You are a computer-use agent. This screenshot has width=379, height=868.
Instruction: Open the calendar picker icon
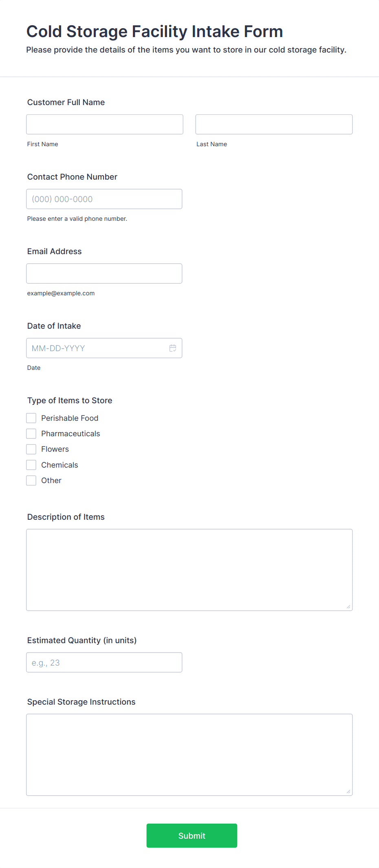tap(173, 348)
